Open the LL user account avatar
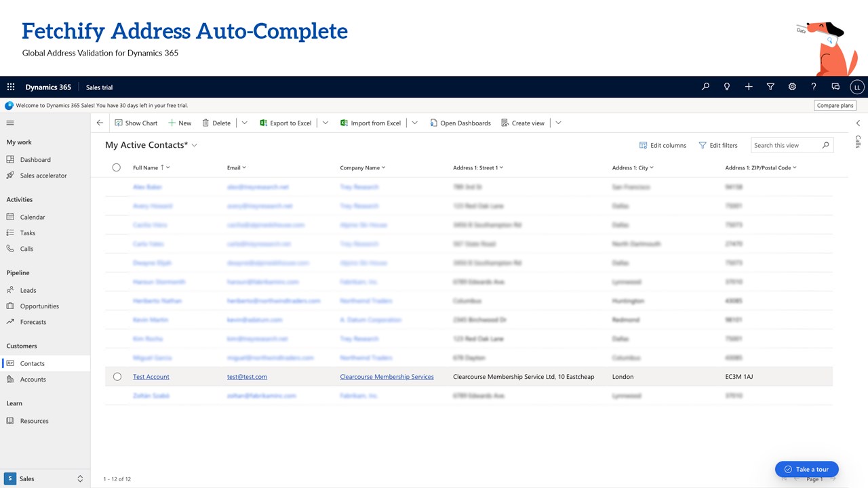The image size is (868, 488). (x=857, y=87)
